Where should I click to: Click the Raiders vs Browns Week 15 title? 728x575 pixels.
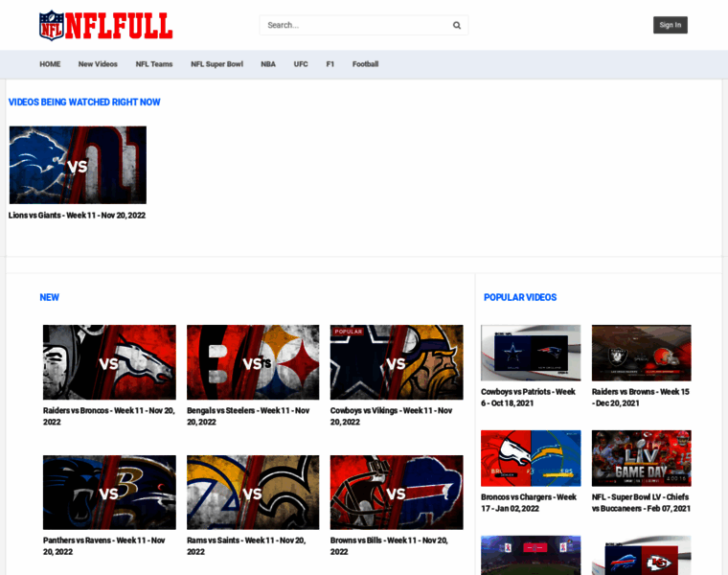point(640,398)
